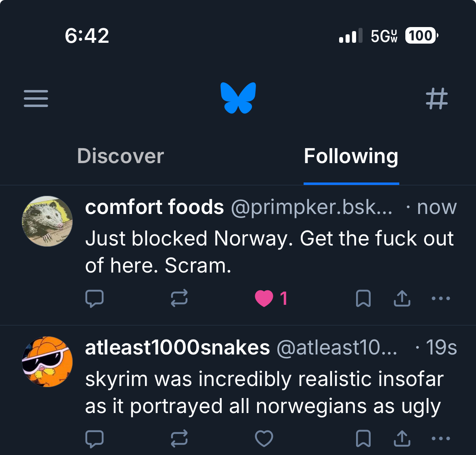
Task: Reply to the comfort foods post
Action: tap(94, 299)
